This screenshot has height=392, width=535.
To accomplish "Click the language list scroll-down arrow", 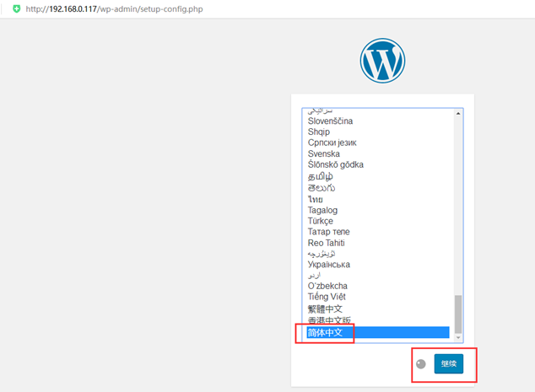I will (x=458, y=337).
